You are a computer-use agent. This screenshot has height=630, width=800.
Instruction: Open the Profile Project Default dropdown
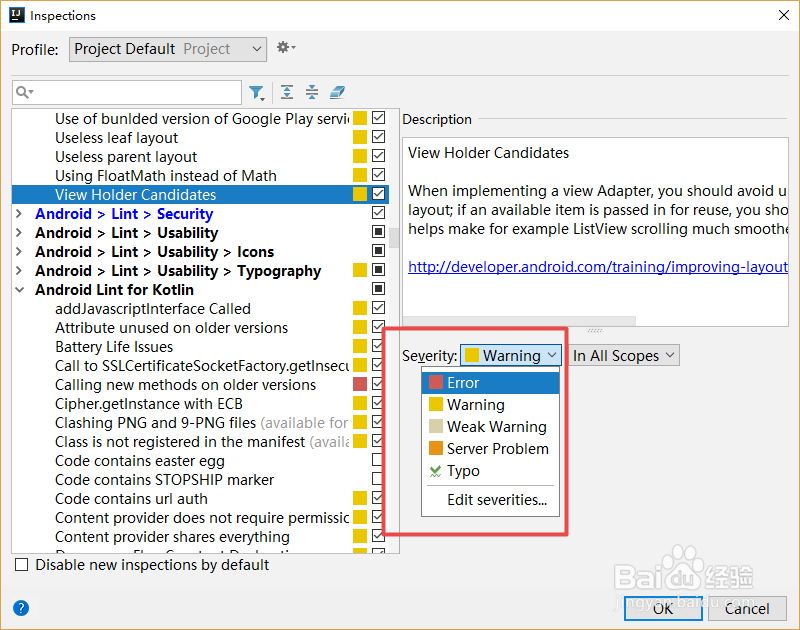tap(168, 49)
